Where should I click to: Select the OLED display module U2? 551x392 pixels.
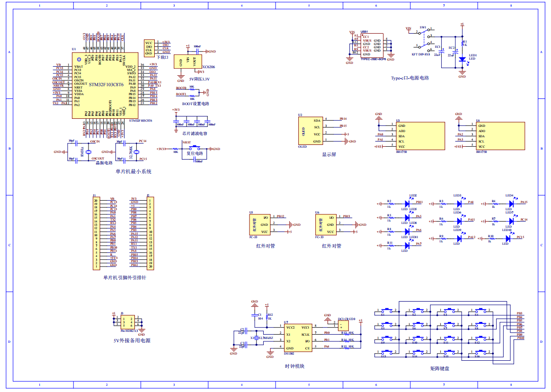311,130
